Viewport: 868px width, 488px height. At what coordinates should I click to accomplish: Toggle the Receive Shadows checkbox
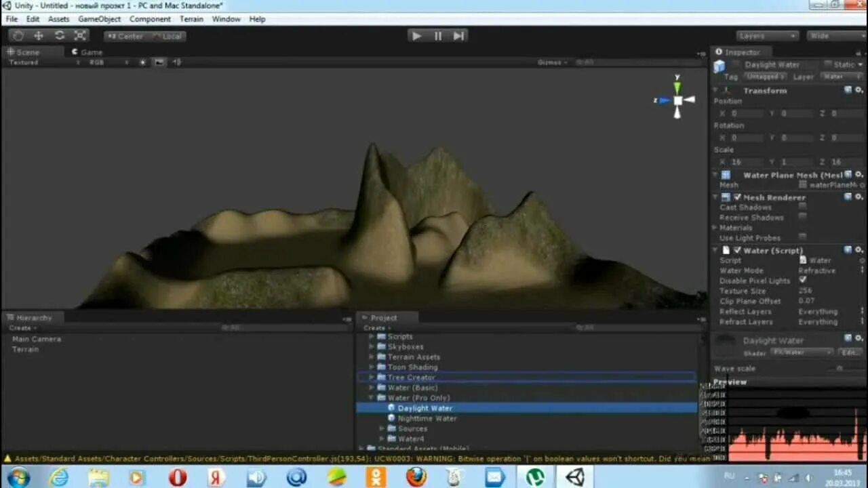(803, 216)
